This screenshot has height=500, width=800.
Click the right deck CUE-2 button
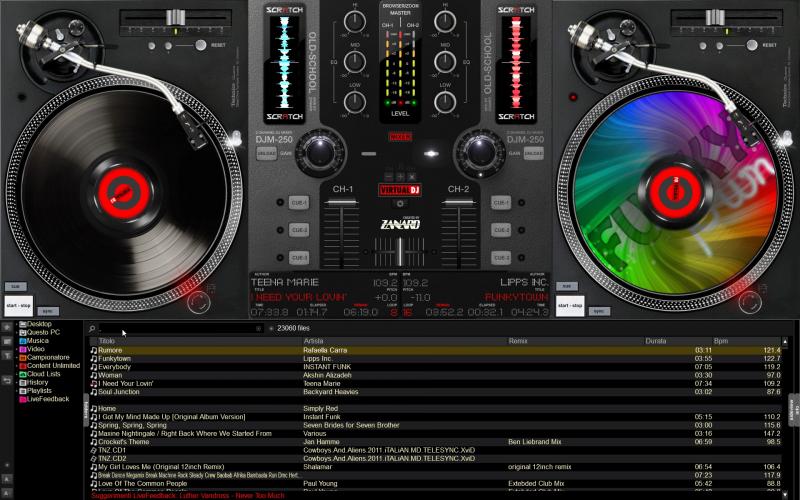click(x=501, y=230)
